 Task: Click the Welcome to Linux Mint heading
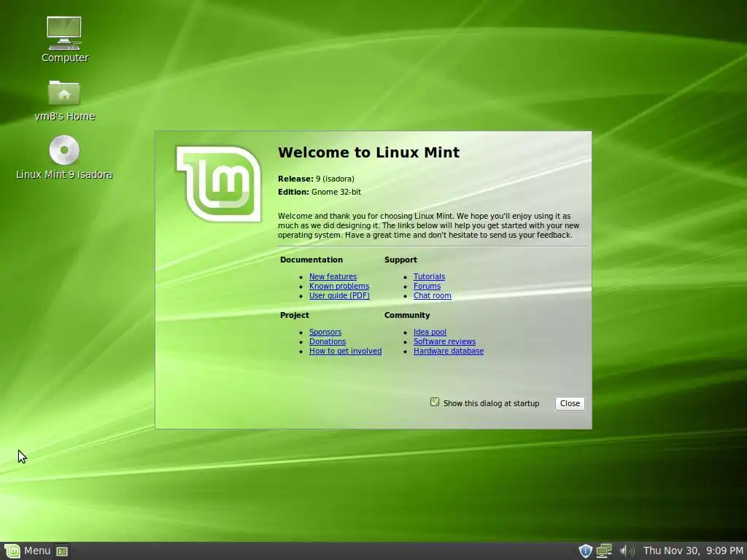click(x=368, y=152)
